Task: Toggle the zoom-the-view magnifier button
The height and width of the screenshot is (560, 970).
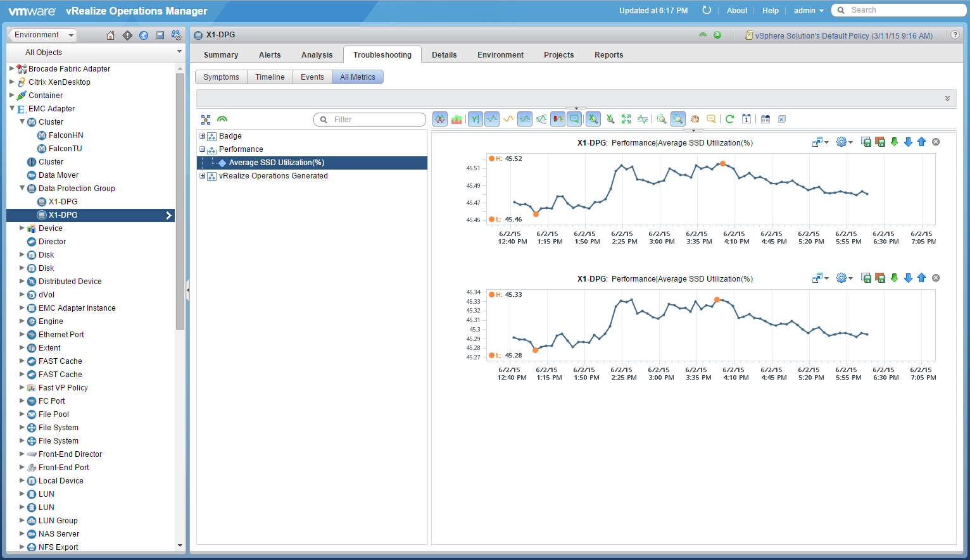Action: 678,119
